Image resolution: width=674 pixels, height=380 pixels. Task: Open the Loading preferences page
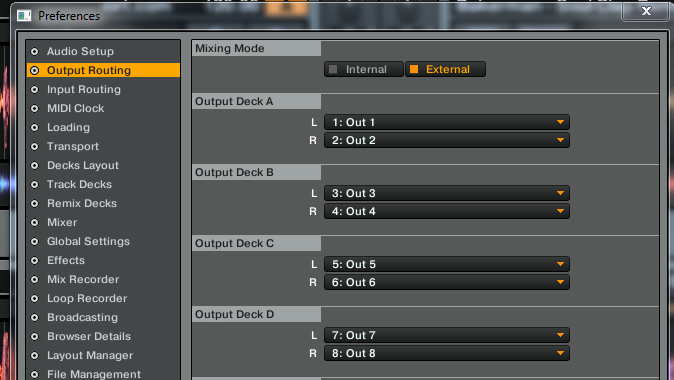pyautogui.click(x=68, y=127)
